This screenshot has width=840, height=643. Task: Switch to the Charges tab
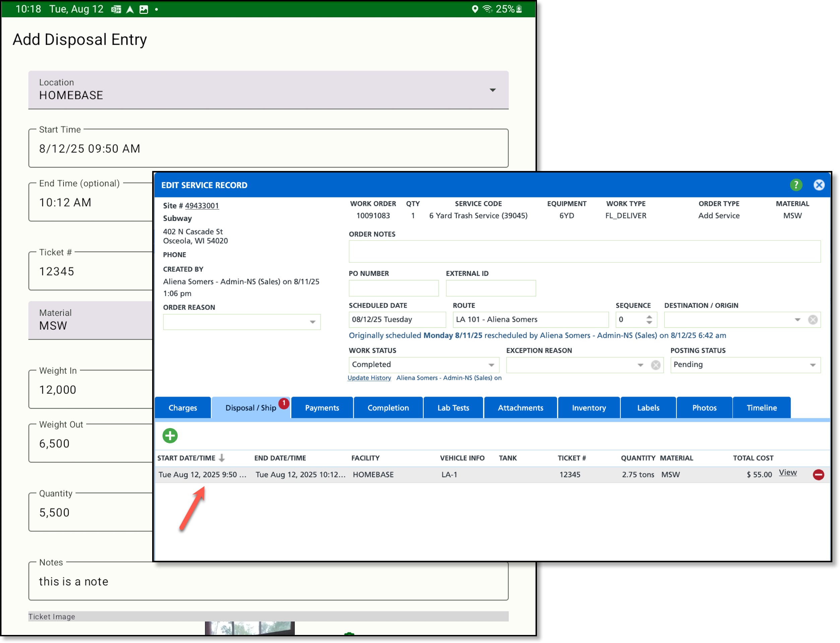[183, 408]
